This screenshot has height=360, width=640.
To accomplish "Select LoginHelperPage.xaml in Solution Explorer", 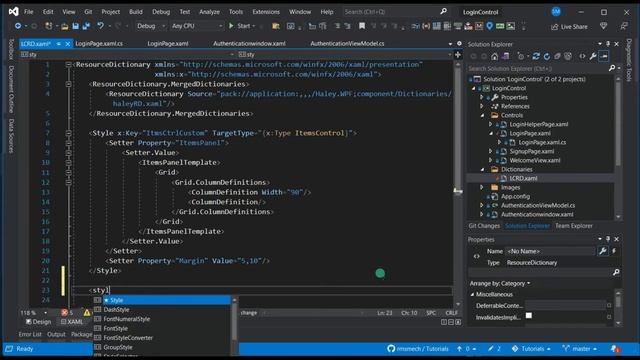I will pyautogui.click(x=538, y=124).
